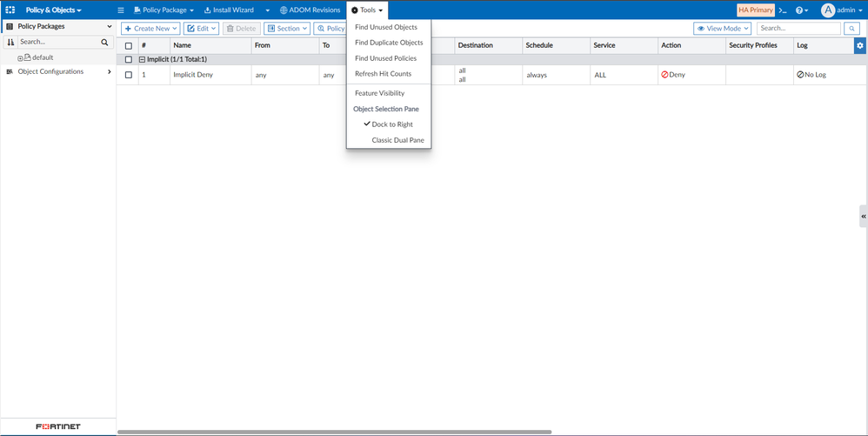Click the search magnifier button at top right

pyautogui.click(x=851, y=28)
